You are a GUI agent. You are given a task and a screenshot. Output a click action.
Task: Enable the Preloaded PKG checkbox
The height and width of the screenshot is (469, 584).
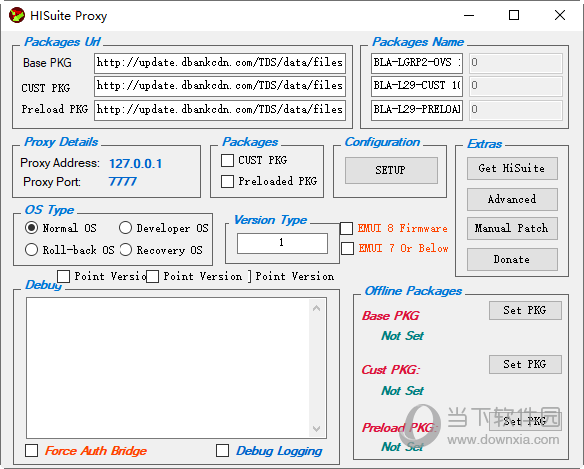click(227, 181)
